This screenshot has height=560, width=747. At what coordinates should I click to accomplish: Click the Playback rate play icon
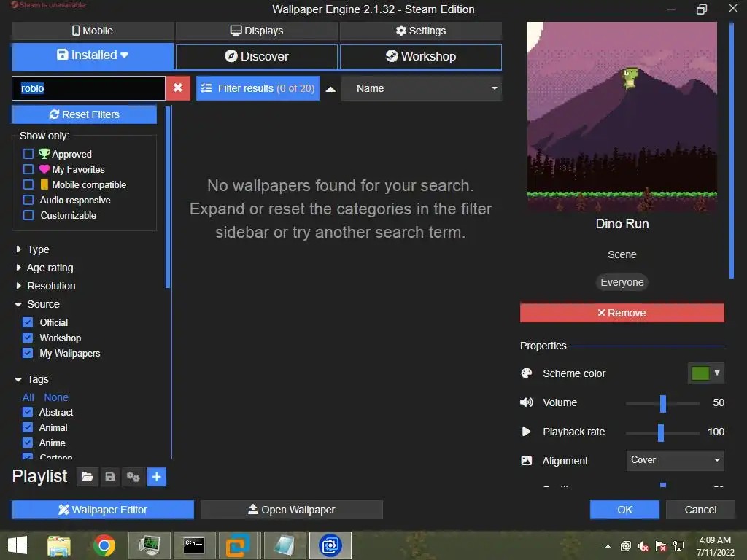(x=527, y=432)
